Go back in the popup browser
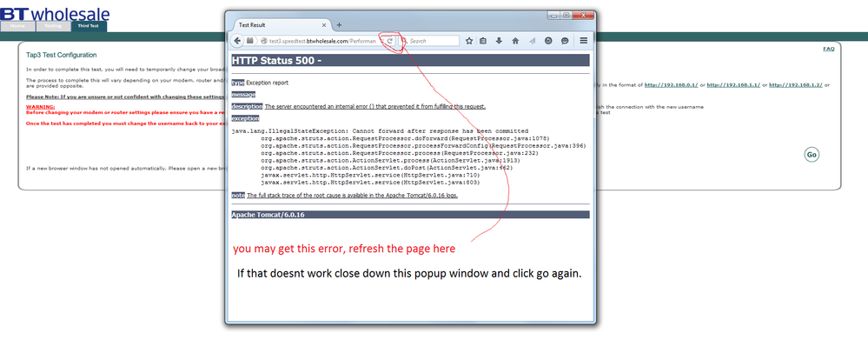Image resolution: width=868 pixels, height=360 pixels. [237, 41]
